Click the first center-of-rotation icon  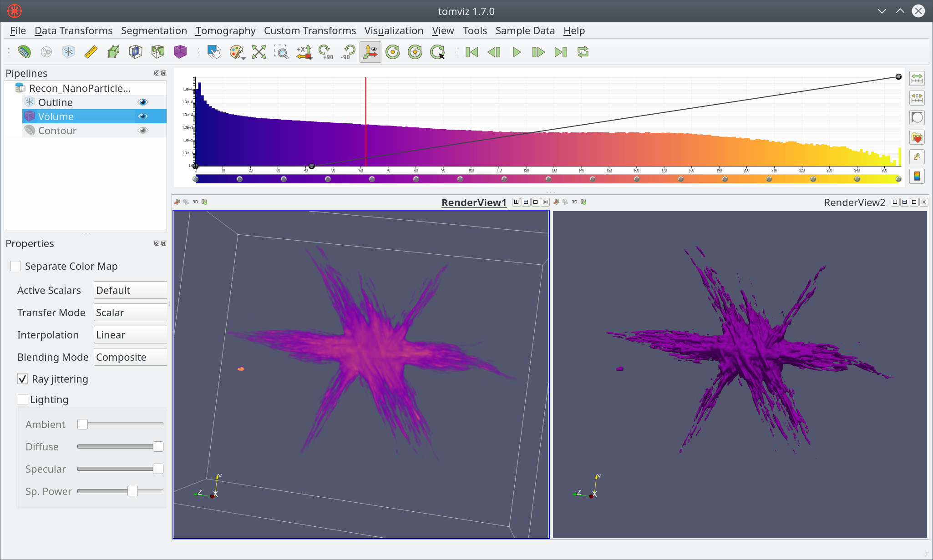393,52
